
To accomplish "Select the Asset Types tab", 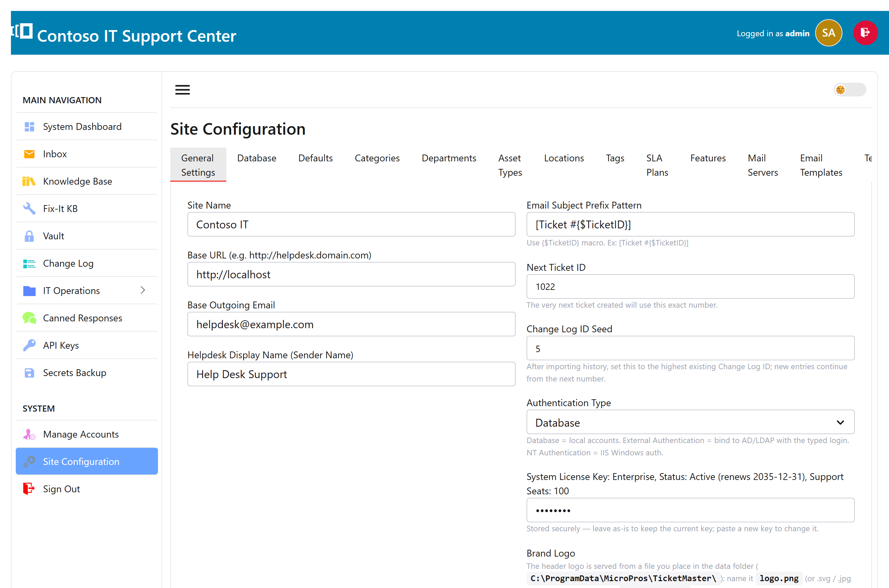I will point(510,165).
